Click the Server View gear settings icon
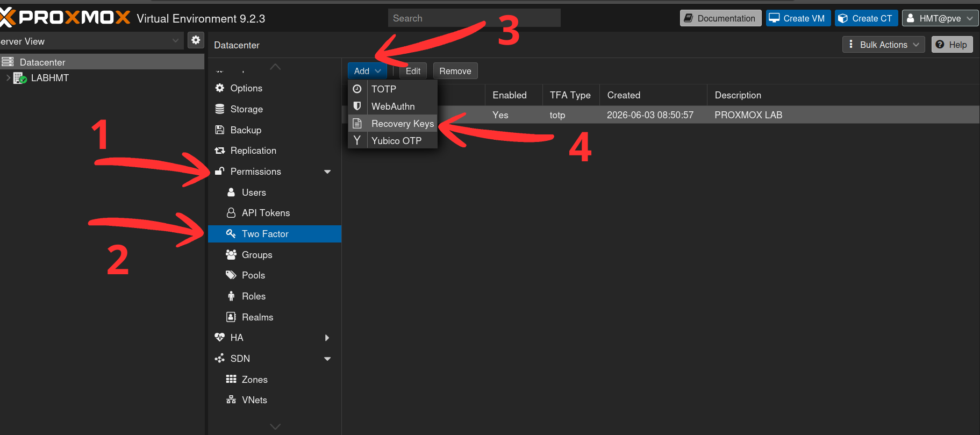980x435 pixels. (196, 40)
